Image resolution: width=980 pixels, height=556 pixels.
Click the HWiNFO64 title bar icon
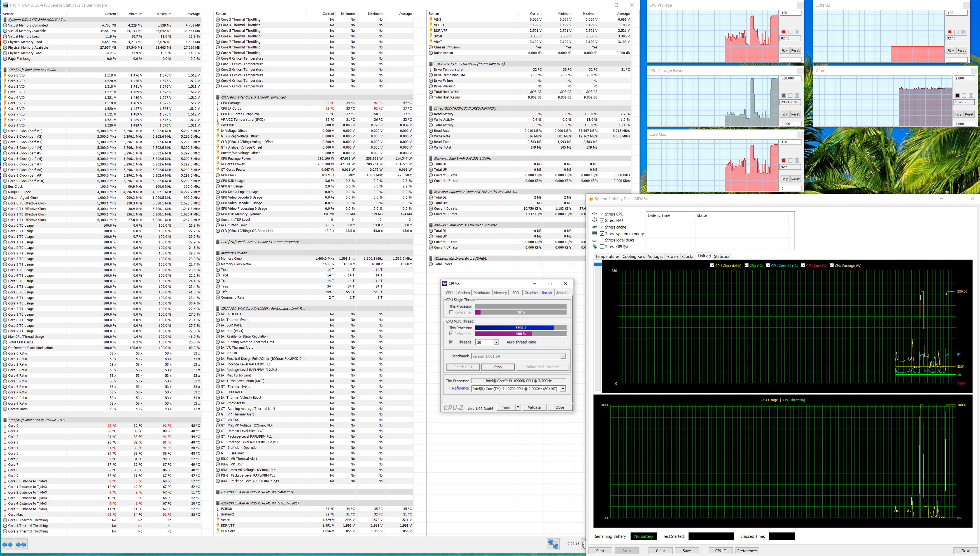[x=5, y=5]
